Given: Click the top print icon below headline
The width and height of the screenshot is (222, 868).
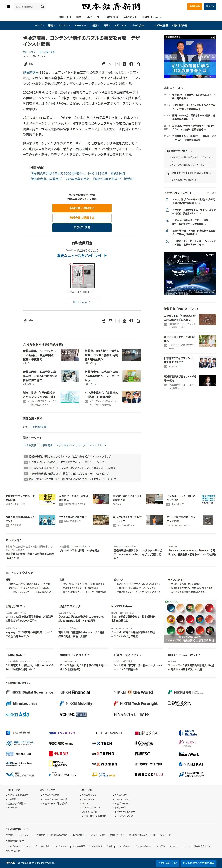Looking at the screenshot, I should (104, 64).
